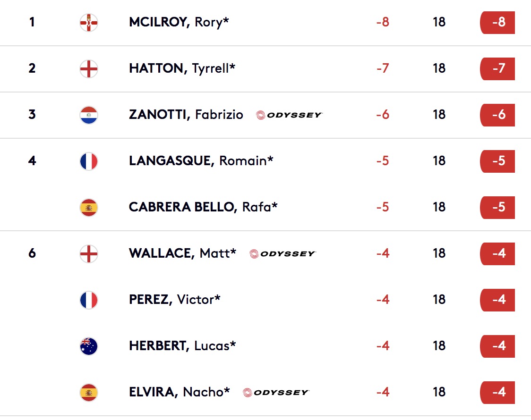Click the Odyssey logo beside Matt Wallace
This screenshot has height=420, width=531.
tap(283, 254)
